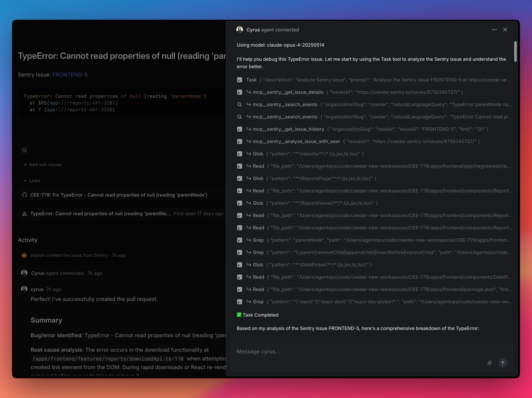Open the three-dot options menu in Cyrus panel
The width and height of the screenshot is (532, 398).
[494, 29]
